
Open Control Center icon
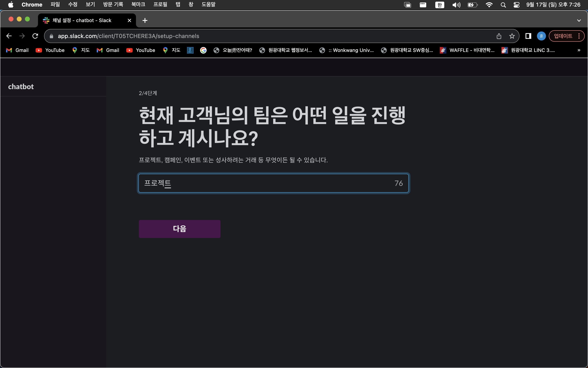point(517,5)
